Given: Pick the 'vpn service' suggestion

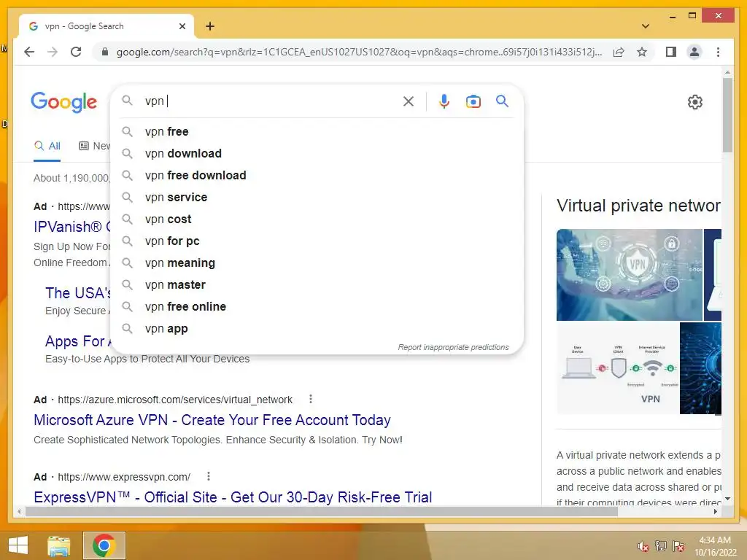Looking at the screenshot, I should click(317, 197).
